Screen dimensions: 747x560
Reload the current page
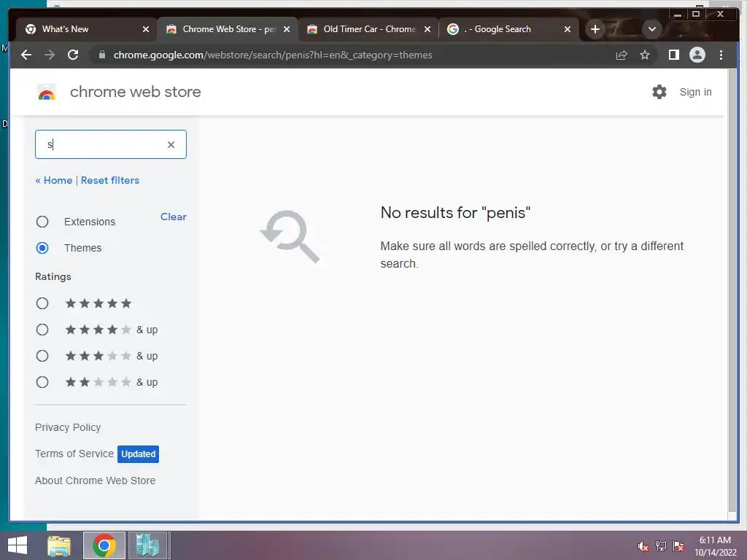point(73,55)
